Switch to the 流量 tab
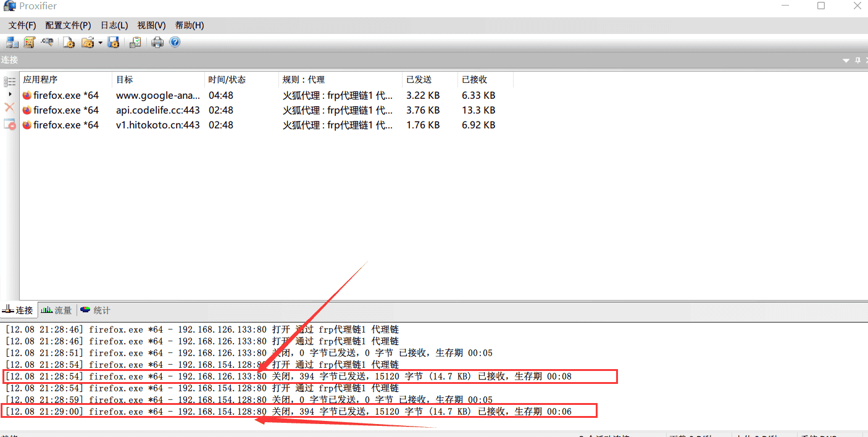The image size is (868, 437). point(57,310)
